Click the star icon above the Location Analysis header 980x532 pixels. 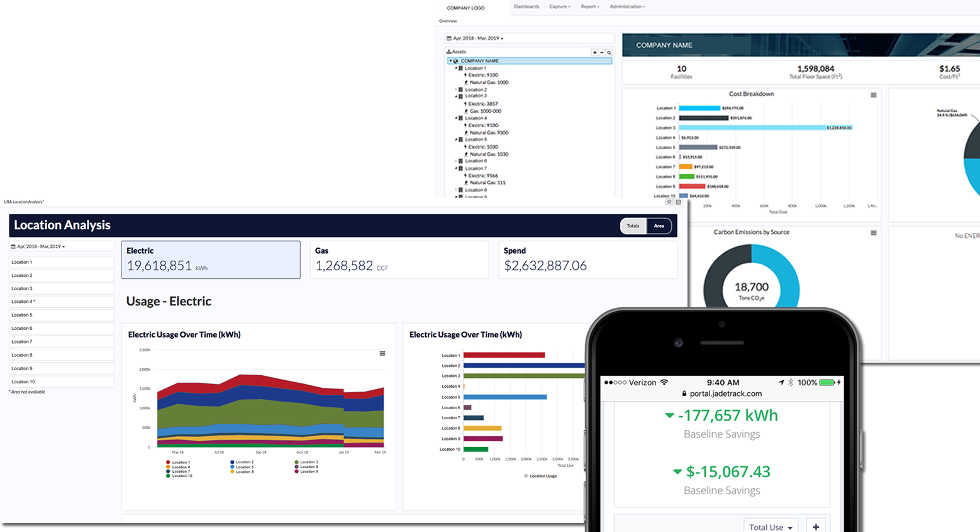coord(669,202)
